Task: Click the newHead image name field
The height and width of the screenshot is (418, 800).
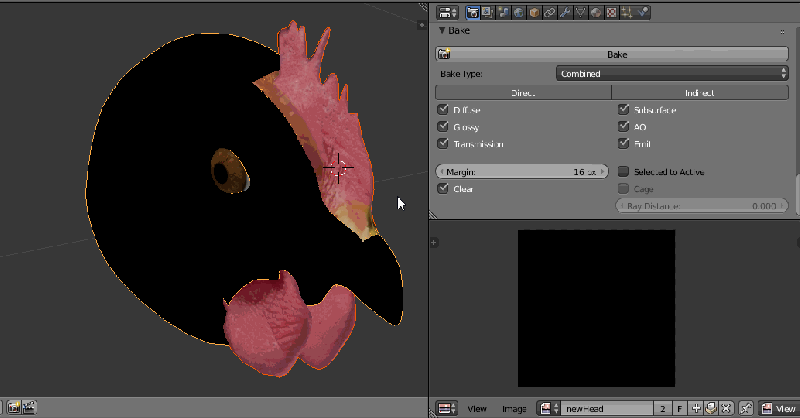Action: (607, 408)
